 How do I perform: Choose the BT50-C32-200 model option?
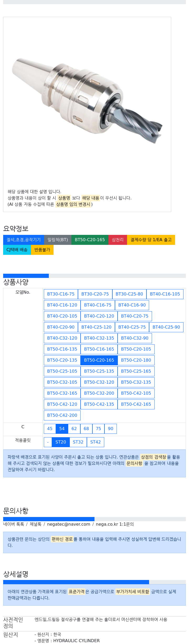coord(99,393)
